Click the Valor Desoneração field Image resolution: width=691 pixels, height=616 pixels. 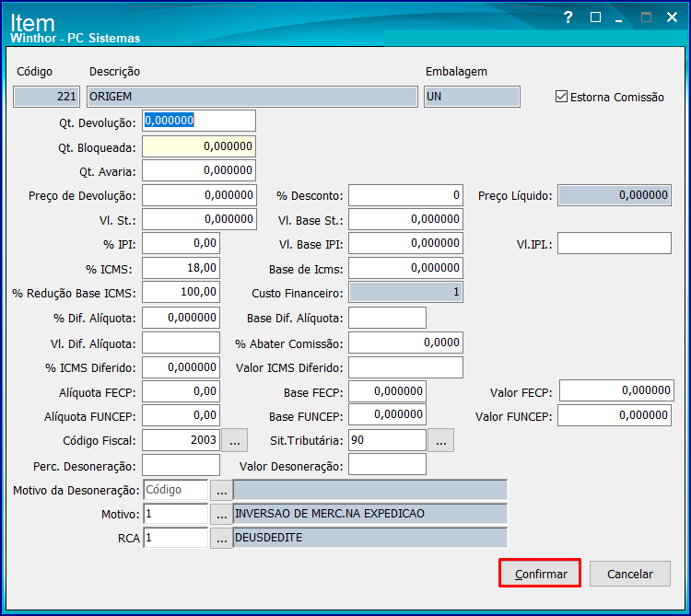[x=387, y=464]
